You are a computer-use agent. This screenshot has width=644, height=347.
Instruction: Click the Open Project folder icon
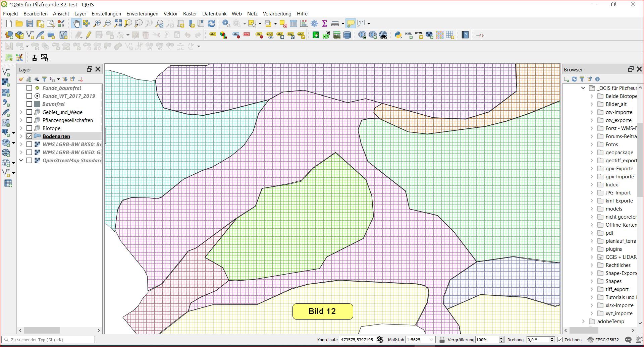click(x=19, y=23)
